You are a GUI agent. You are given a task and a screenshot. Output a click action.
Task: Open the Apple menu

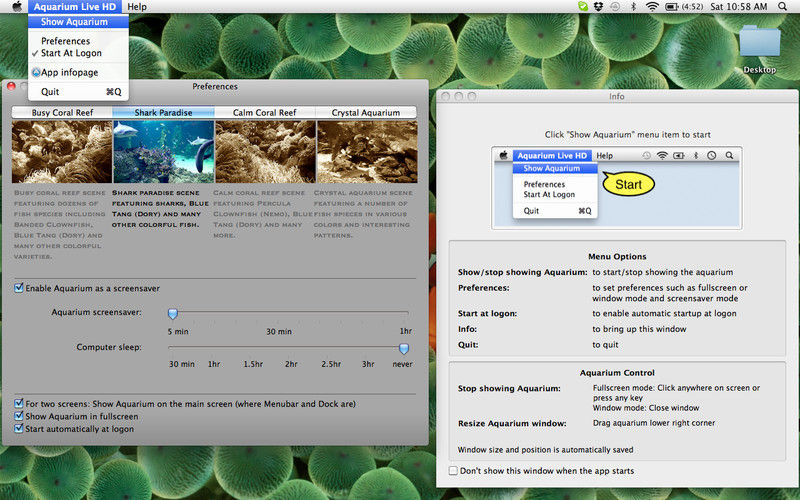pos(17,7)
